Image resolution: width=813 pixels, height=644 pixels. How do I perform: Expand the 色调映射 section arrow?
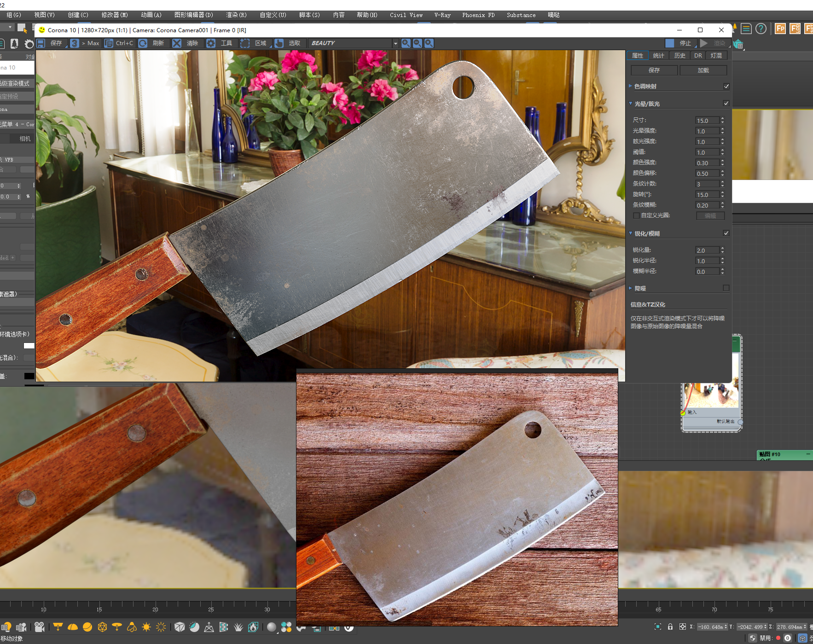630,86
